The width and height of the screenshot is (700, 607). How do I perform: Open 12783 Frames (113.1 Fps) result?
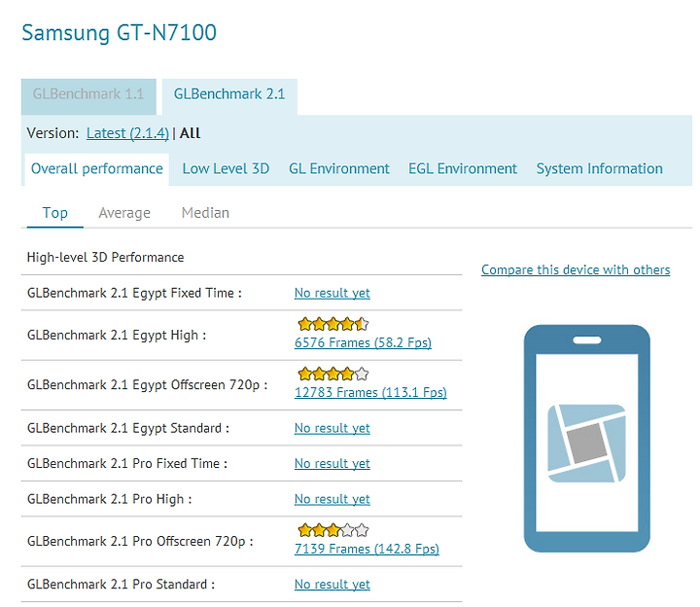[x=370, y=392]
